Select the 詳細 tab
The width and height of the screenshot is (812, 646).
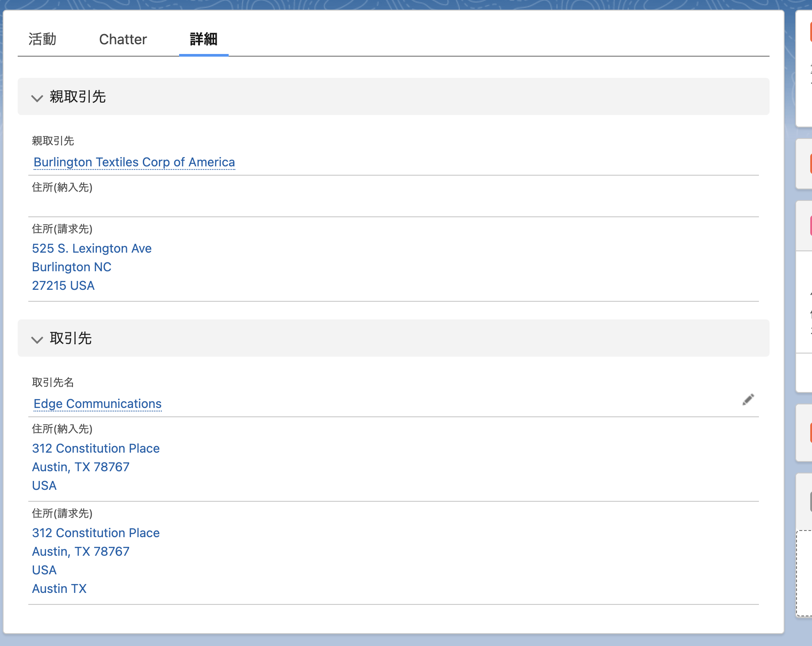click(x=203, y=39)
